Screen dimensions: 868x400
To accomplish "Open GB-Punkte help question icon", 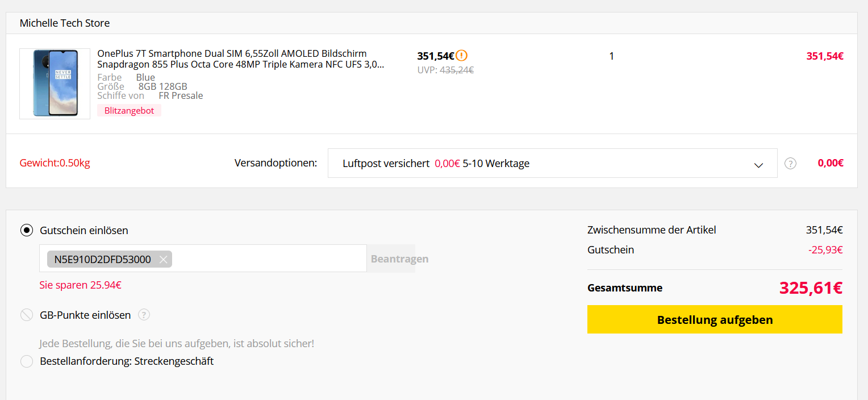I will click(x=144, y=315).
